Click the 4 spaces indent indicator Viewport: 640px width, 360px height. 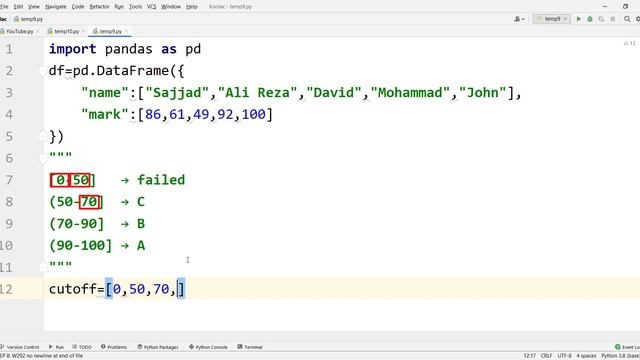pyautogui.click(x=586, y=356)
